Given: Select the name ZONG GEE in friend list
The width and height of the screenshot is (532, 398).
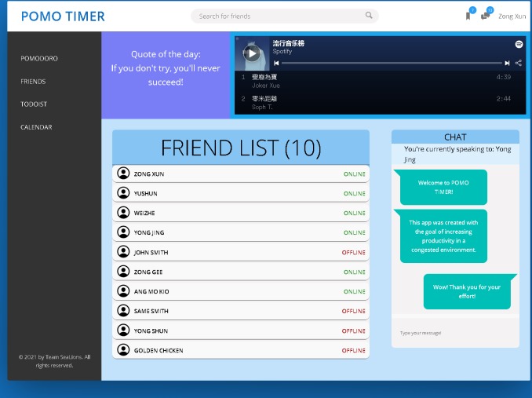Looking at the screenshot, I should pyautogui.click(x=148, y=272).
